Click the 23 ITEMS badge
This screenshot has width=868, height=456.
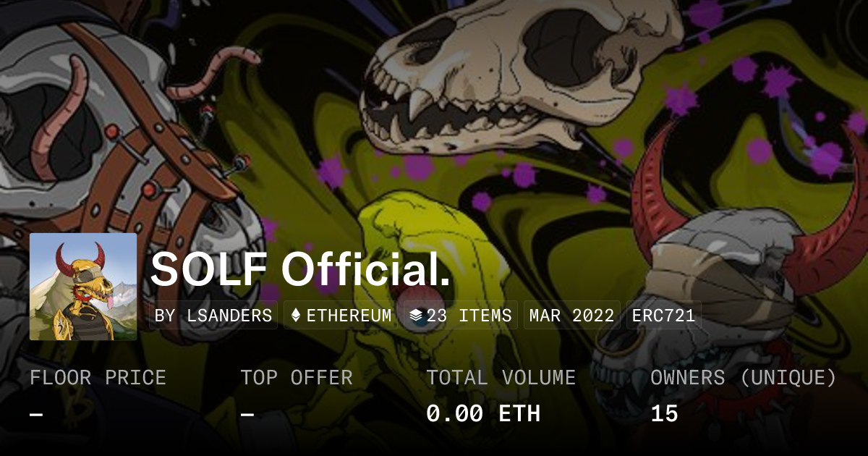point(460,316)
